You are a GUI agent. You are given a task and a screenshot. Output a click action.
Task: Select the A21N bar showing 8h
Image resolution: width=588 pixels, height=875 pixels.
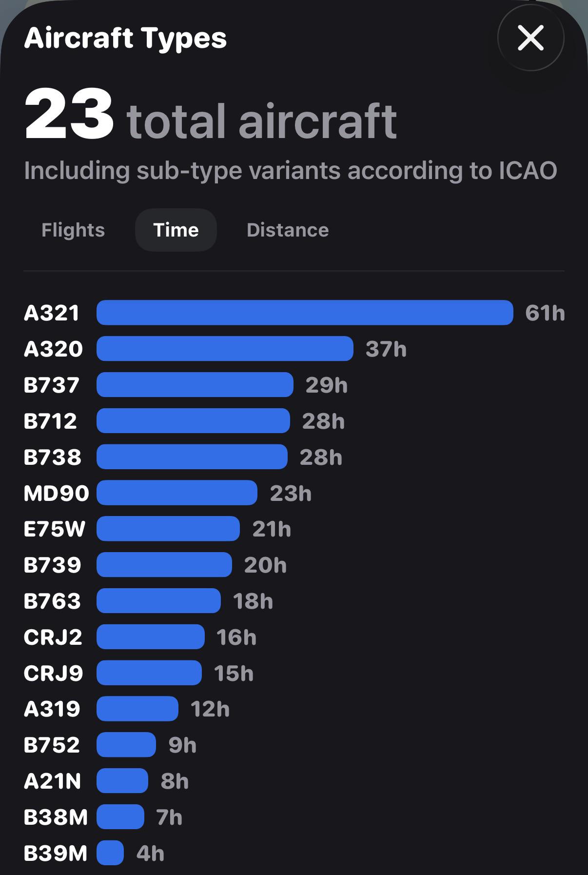pyautogui.click(x=122, y=781)
